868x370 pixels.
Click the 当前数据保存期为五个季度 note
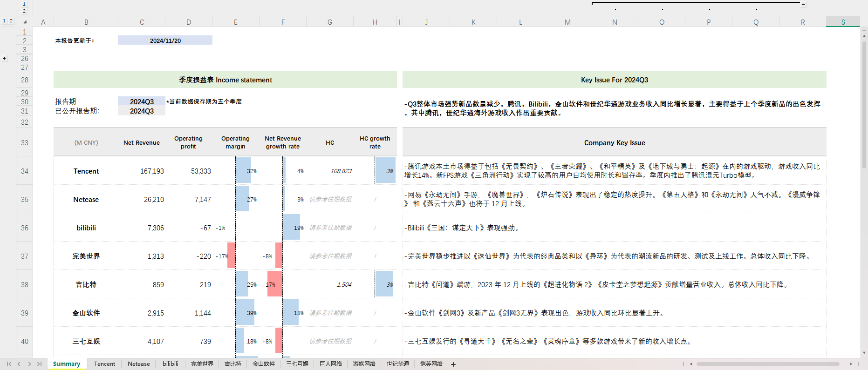click(x=205, y=101)
